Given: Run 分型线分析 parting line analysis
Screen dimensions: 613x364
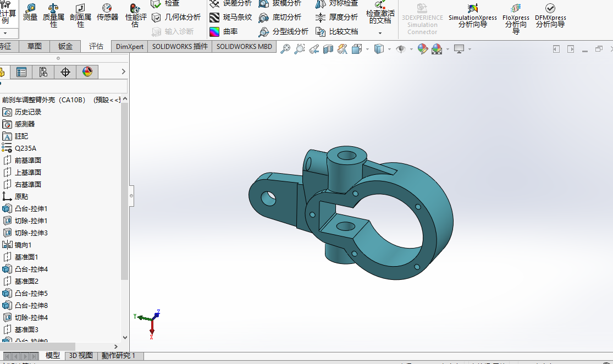Looking at the screenshot, I should (x=284, y=31).
